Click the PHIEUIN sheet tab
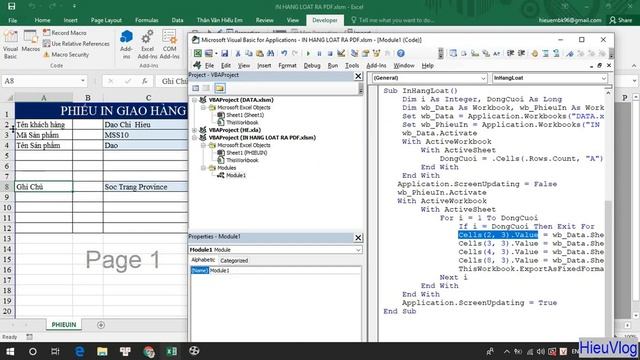640x360 pixels. tap(64, 325)
